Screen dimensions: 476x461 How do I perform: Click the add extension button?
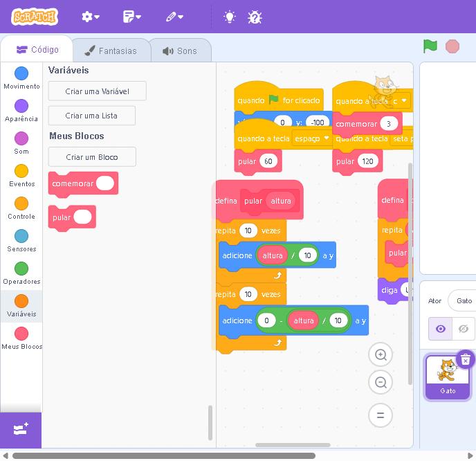[x=21, y=429]
